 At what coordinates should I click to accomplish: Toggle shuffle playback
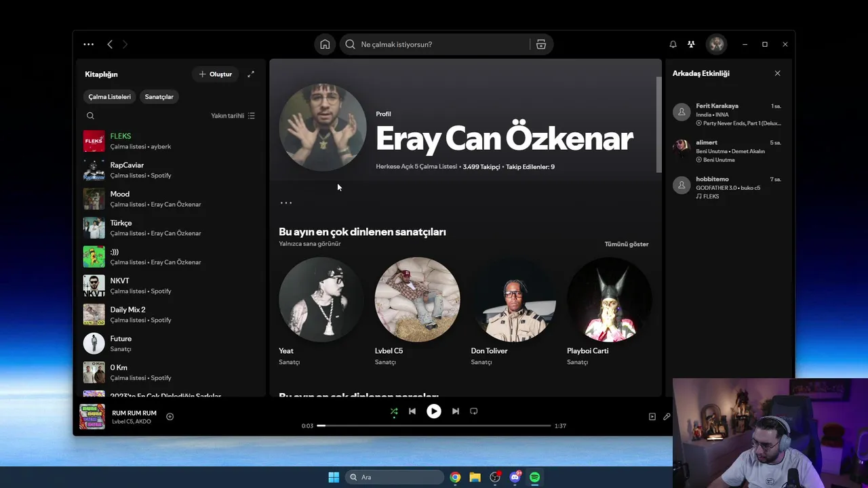pyautogui.click(x=394, y=411)
